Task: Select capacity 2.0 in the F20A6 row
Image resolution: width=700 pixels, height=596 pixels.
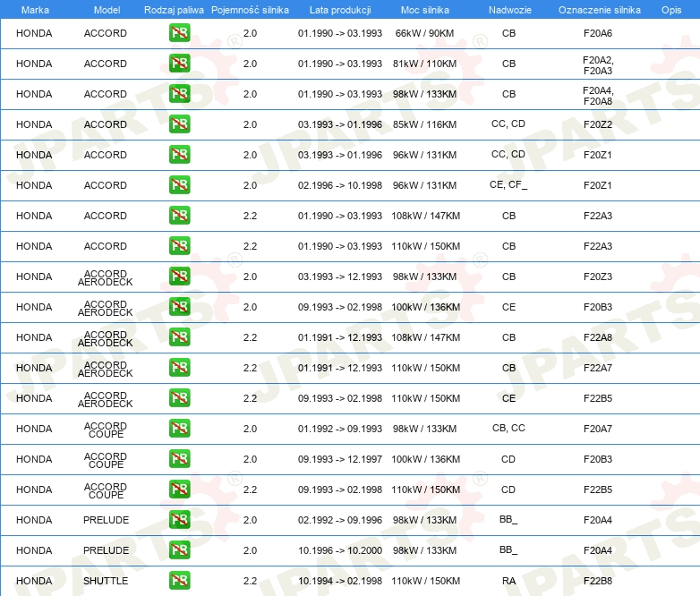Action: (250, 33)
